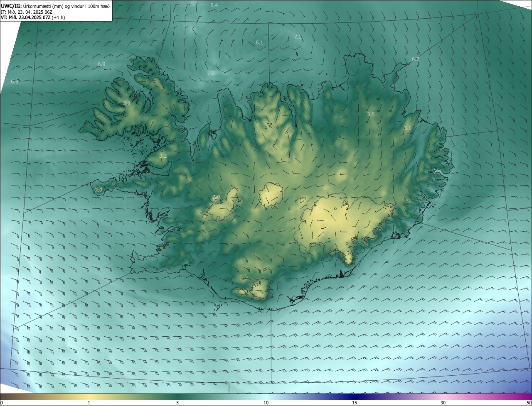
Task: Click the 3.5 value label on the map
Action: click(371, 114)
